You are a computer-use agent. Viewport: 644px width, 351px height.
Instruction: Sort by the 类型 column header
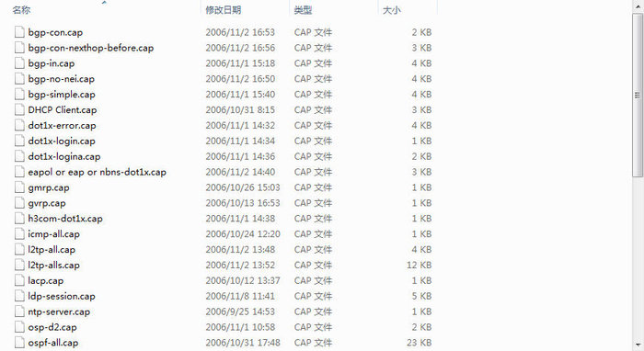click(303, 10)
